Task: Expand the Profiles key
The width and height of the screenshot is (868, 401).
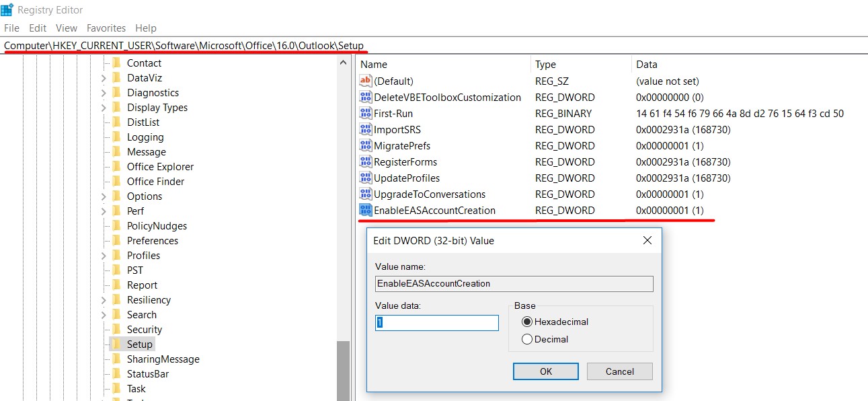Action: (x=104, y=256)
